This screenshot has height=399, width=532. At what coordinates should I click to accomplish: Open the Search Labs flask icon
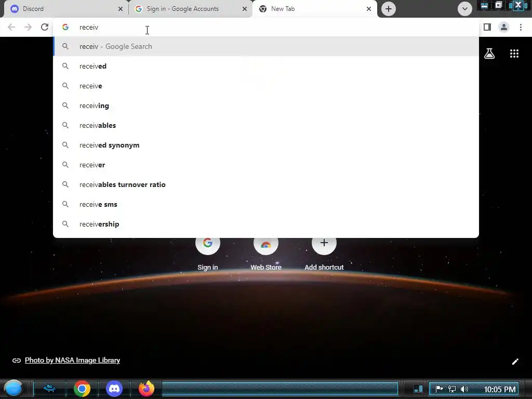pyautogui.click(x=489, y=54)
